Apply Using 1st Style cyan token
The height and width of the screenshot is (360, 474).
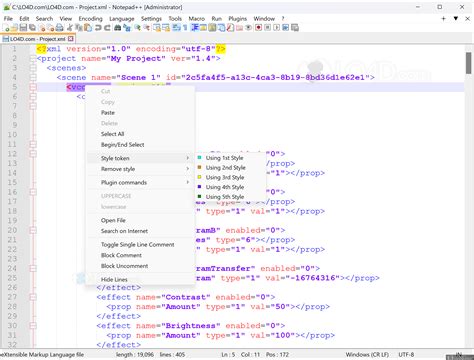230,158
